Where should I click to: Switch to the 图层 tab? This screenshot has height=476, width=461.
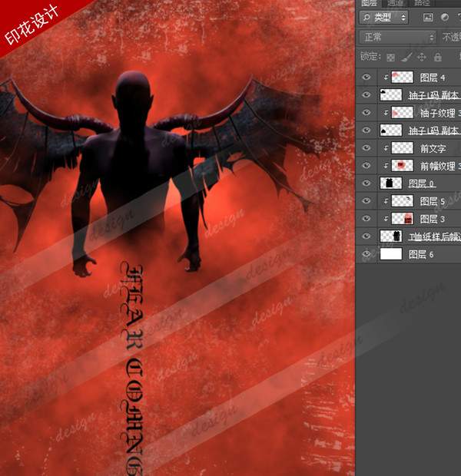click(369, 3)
